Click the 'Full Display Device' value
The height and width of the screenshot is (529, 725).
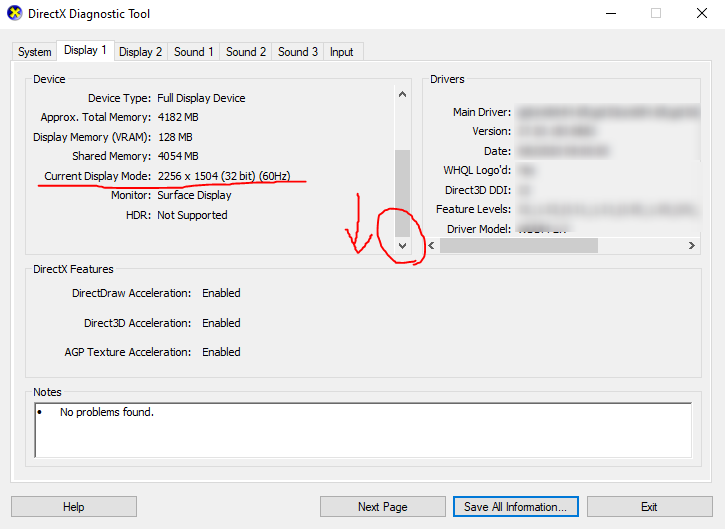click(201, 98)
